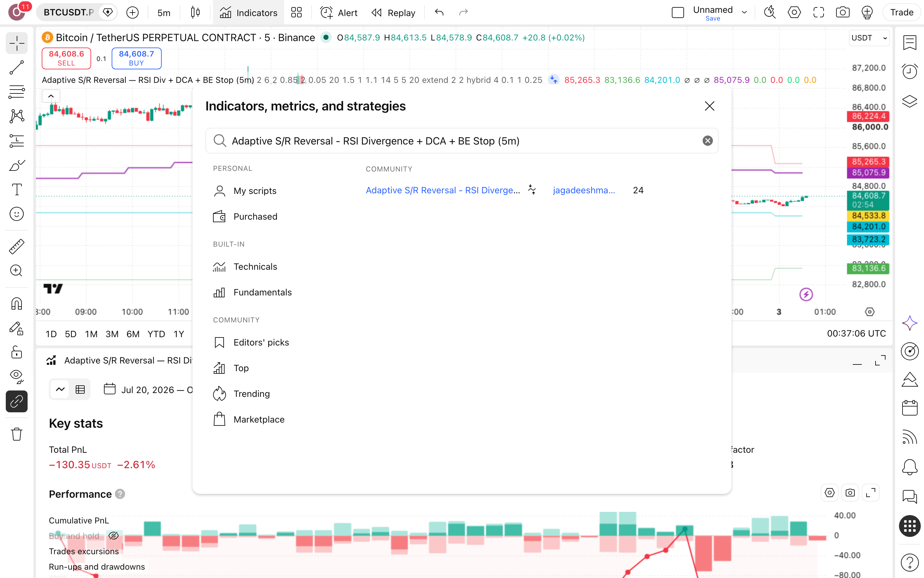Viewport: 924px width, 578px height.
Task: Open the Technicals category
Action: [245, 267]
